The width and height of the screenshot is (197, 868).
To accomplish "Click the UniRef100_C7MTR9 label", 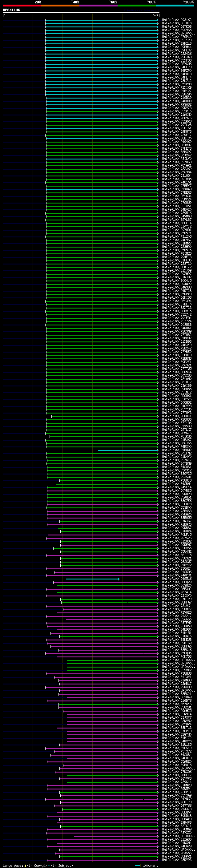I will pyautogui.click(x=176, y=599).
